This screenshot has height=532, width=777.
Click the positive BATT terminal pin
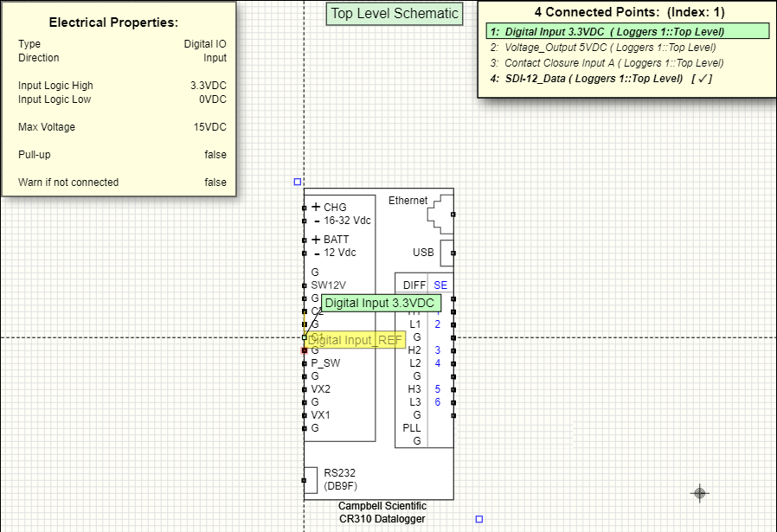click(x=305, y=240)
